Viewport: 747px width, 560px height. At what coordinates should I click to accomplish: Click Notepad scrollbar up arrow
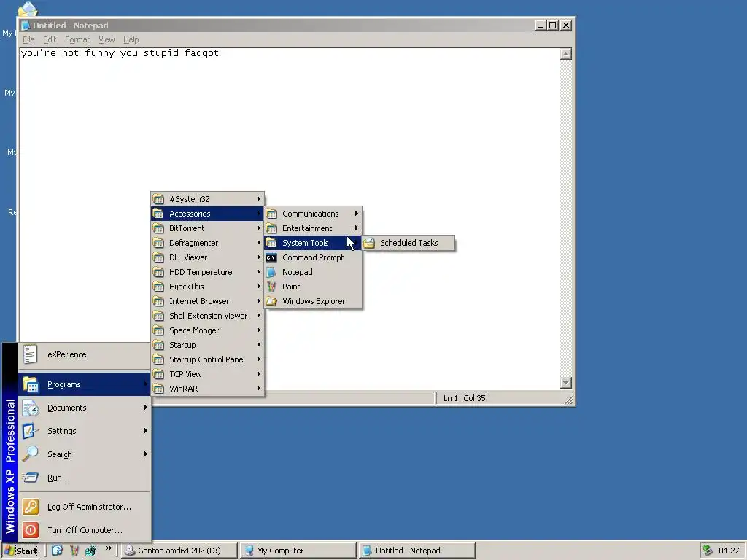coord(566,54)
